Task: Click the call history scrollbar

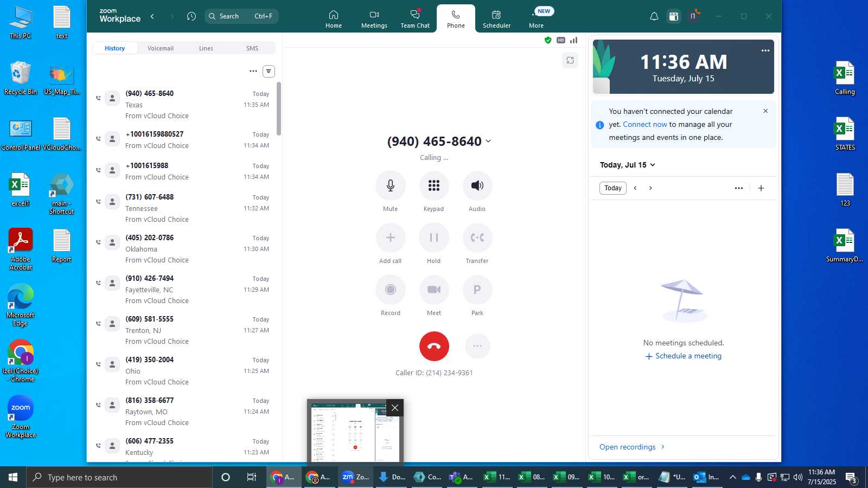Action: pos(279,108)
